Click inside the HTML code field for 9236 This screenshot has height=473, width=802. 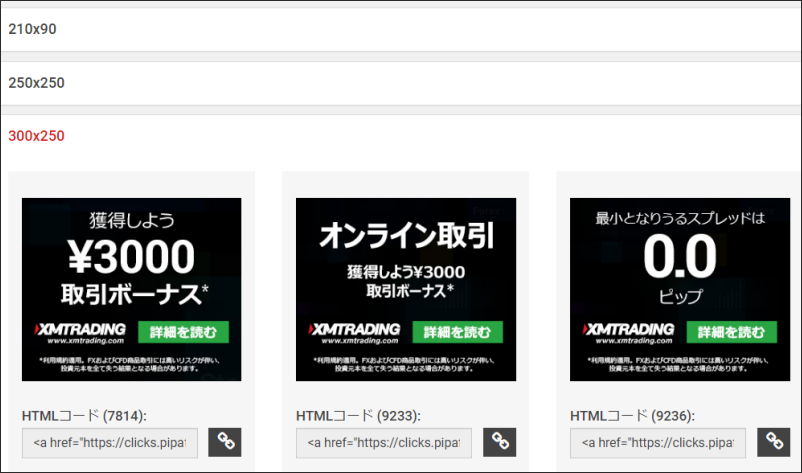click(658, 442)
